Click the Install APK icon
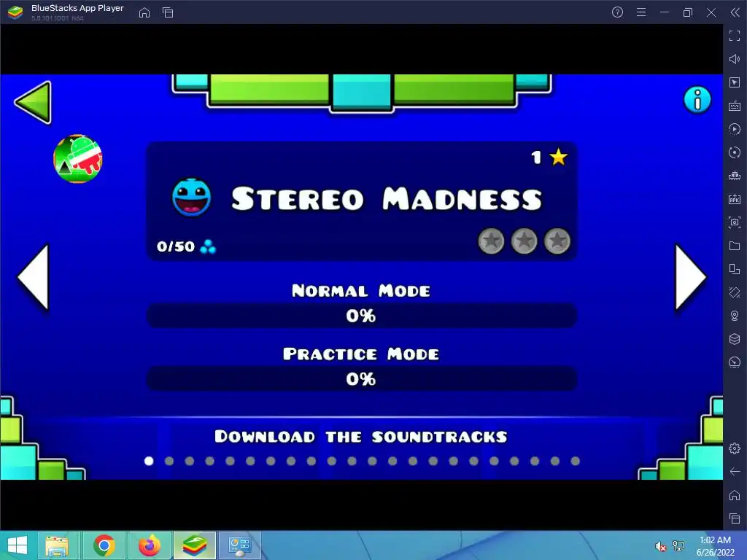The height and width of the screenshot is (560, 747). click(x=735, y=199)
